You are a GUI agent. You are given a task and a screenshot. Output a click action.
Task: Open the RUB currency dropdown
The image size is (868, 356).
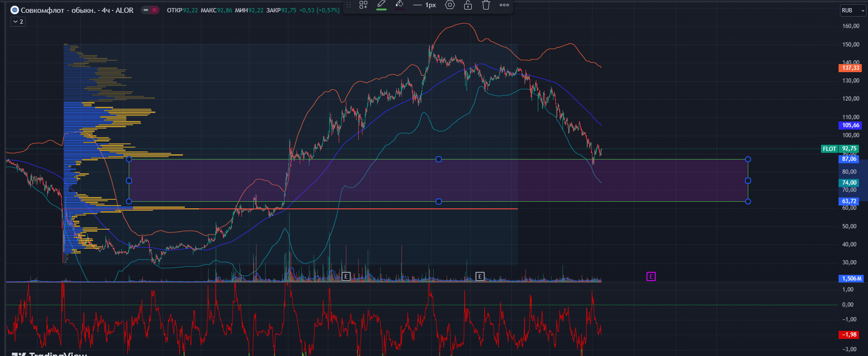(853, 10)
